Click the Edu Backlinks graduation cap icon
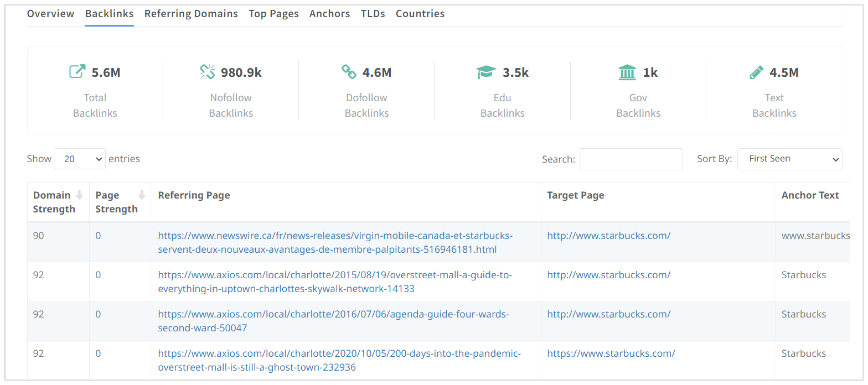 point(486,72)
